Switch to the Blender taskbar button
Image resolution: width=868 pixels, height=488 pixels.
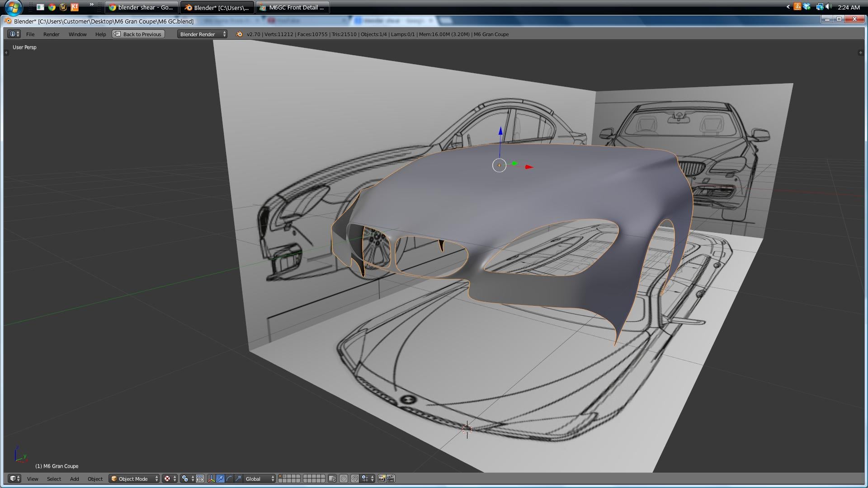[217, 7]
